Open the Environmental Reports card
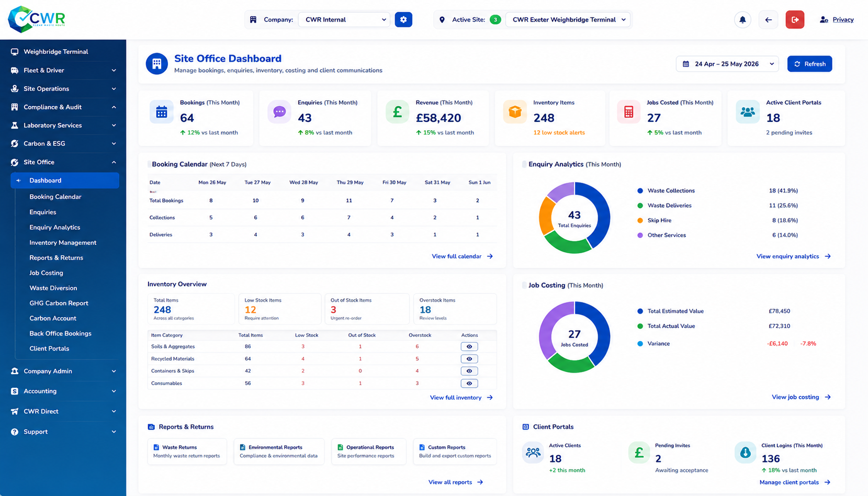The width and height of the screenshot is (868, 496). [278, 452]
